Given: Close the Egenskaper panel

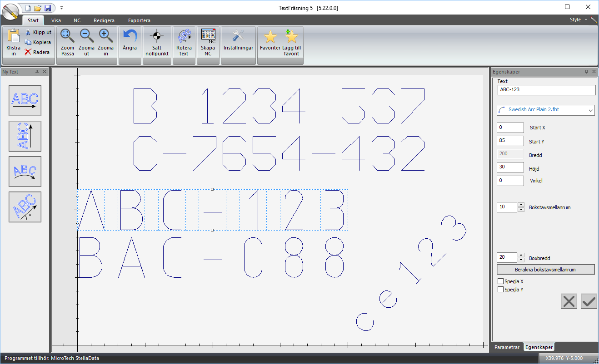Looking at the screenshot, I should [x=594, y=72].
